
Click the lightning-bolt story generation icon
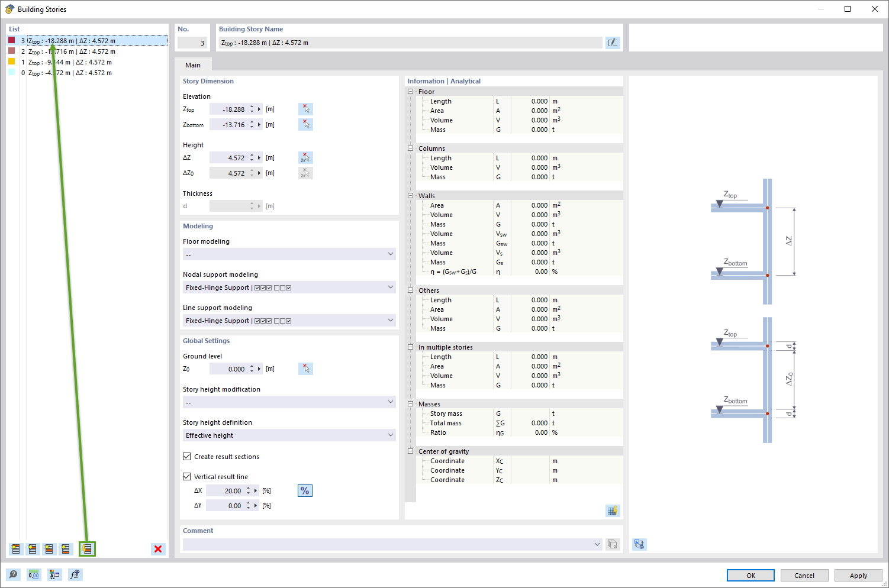[87, 549]
